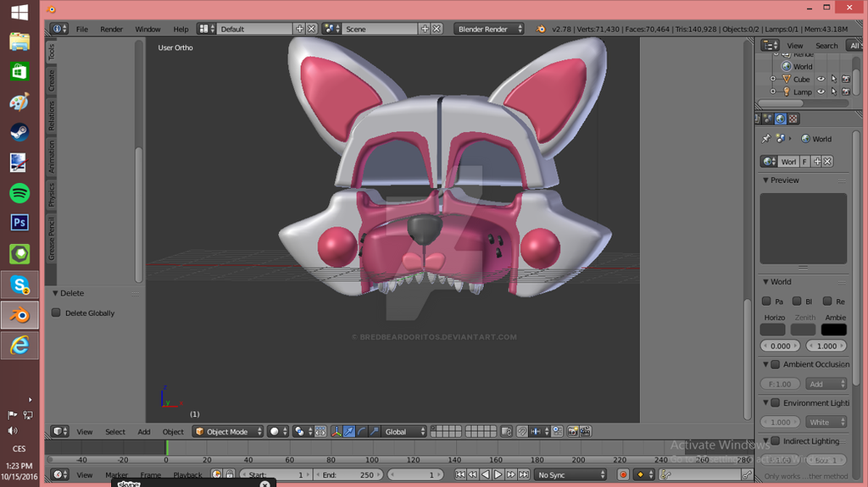The image size is (868, 487).
Task: Open the scene browse icon beside Scene
Action: (331, 29)
